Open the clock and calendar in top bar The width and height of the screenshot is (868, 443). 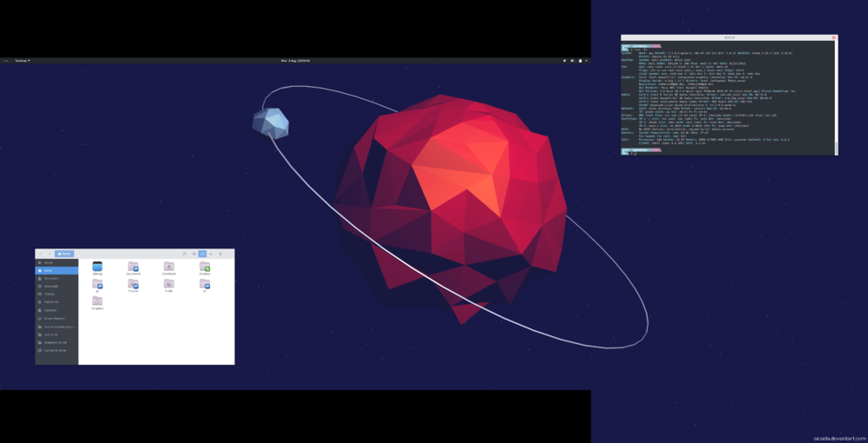click(295, 60)
